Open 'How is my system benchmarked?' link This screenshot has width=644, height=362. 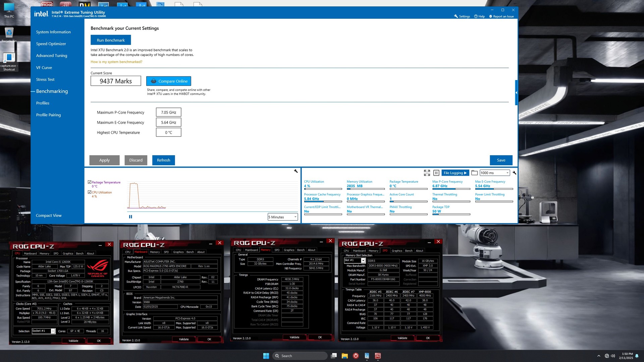pos(116,62)
